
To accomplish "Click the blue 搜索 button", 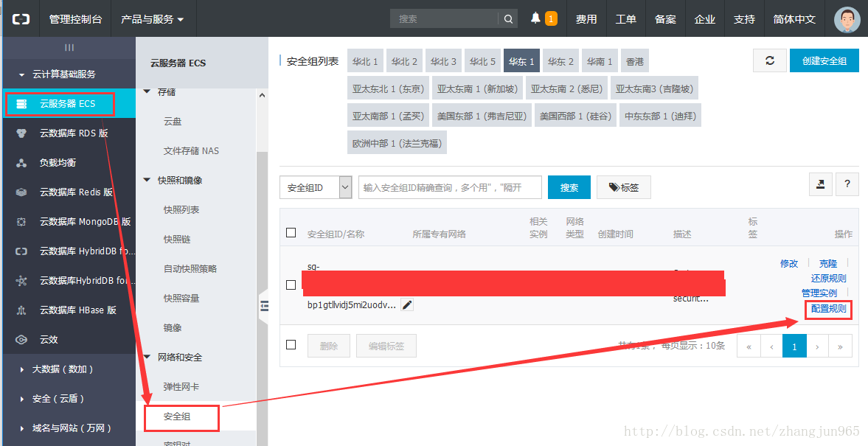I will (569, 187).
